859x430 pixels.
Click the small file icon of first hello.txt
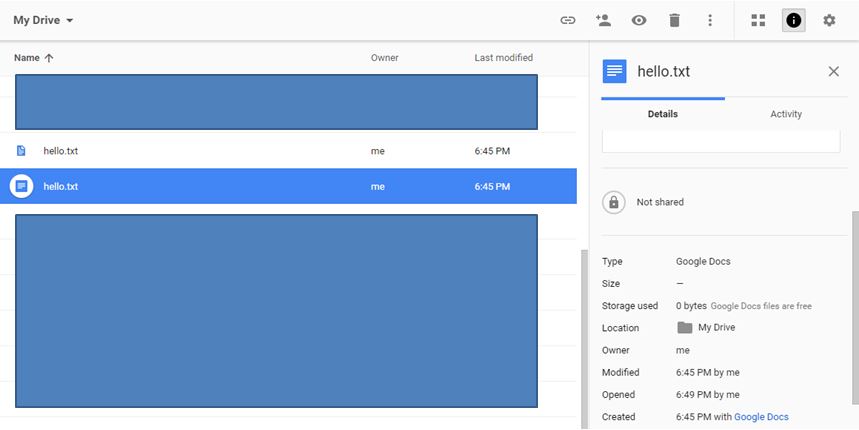coord(21,151)
